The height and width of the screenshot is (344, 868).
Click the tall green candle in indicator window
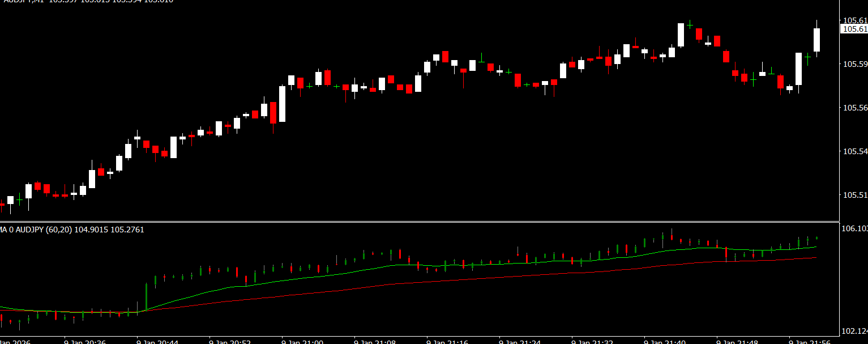[146, 295]
